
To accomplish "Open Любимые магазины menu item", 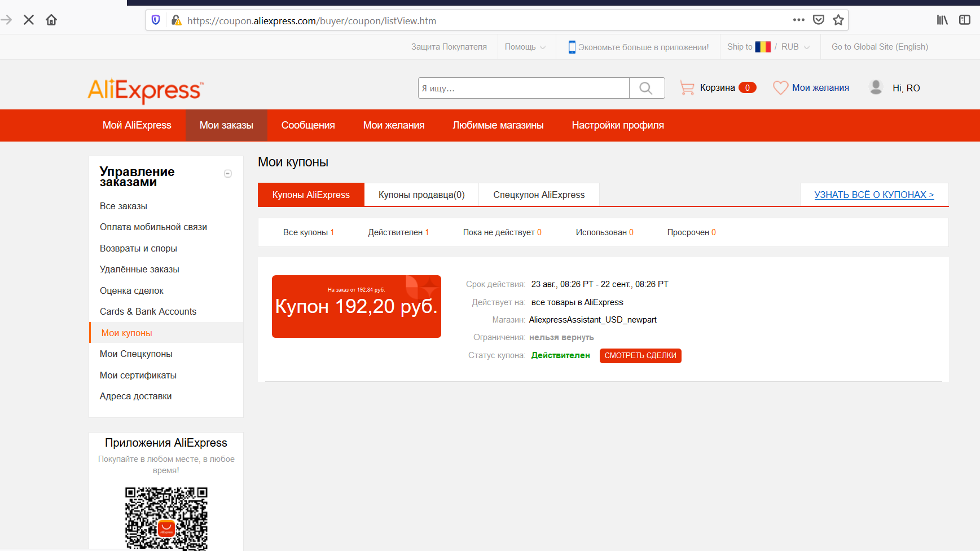I will (x=498, y=125).
